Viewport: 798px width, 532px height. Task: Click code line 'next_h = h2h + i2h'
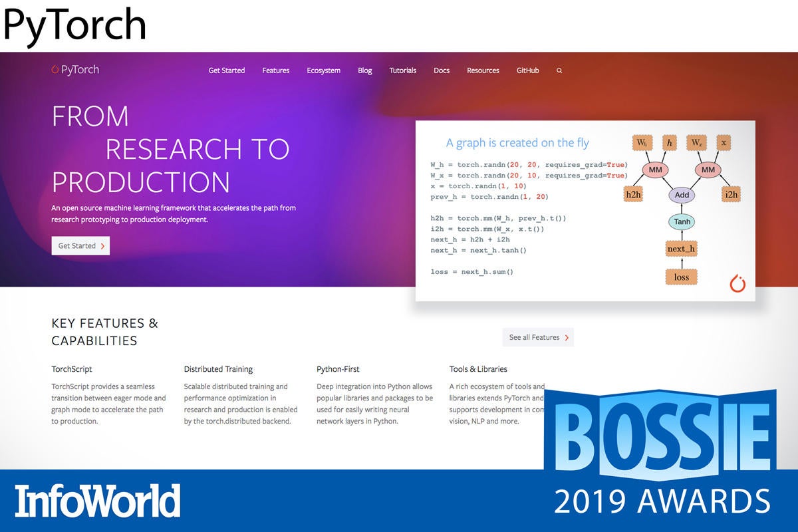tap(470, 239)
